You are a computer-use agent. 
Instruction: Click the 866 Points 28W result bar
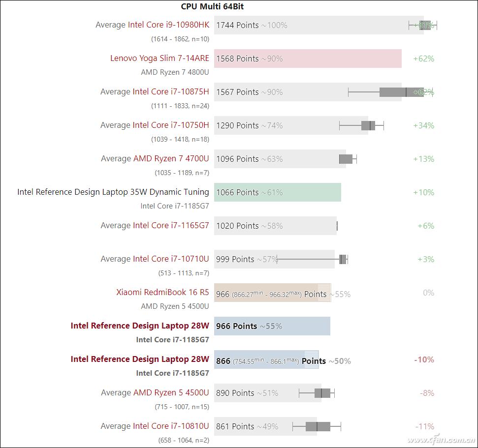pos(266,359)
